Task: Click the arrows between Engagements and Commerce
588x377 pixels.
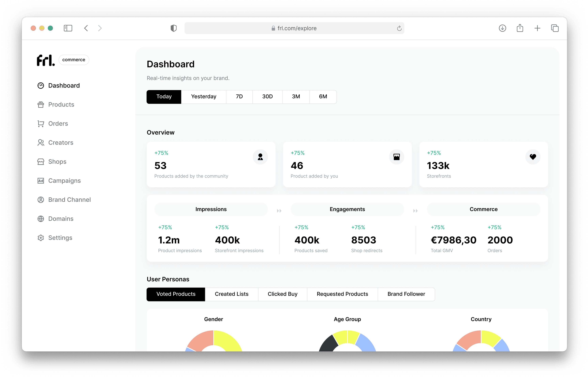Action: pos(415,211)
